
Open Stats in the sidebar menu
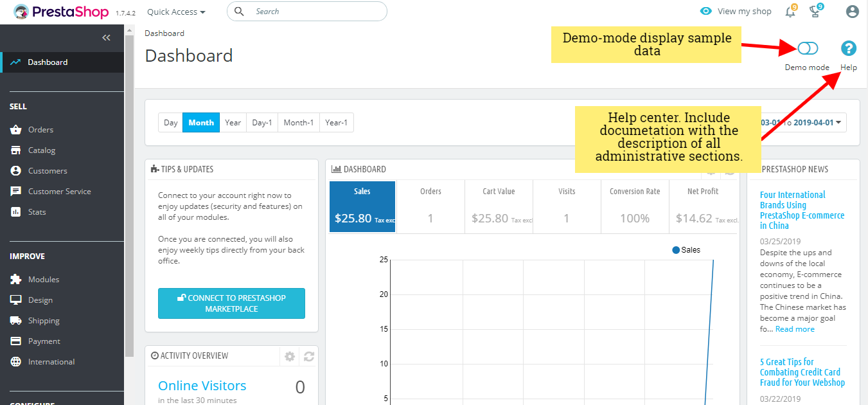point(37,212)
